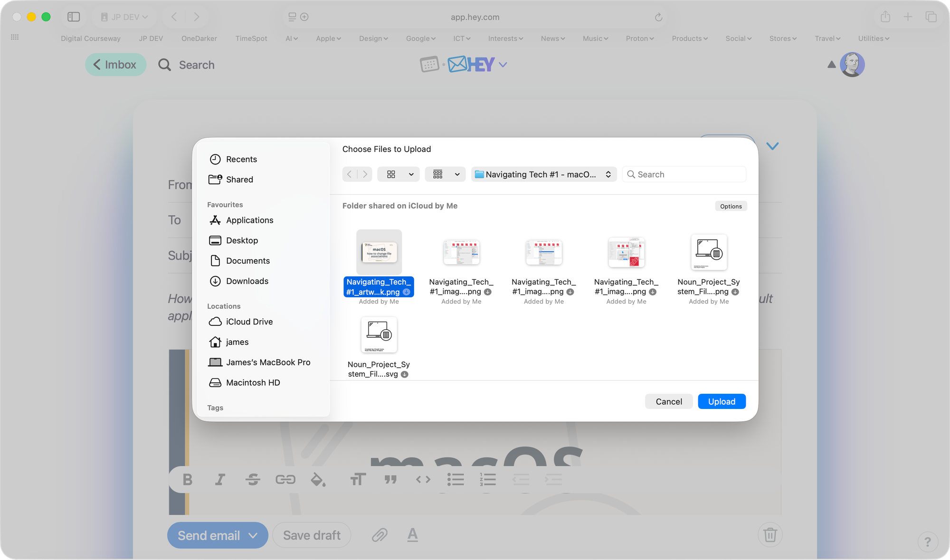Expand the News bookmarks folder

(553, 38)
